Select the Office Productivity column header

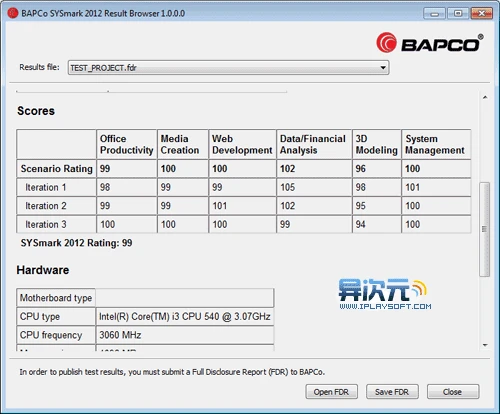tap(126, 144)
